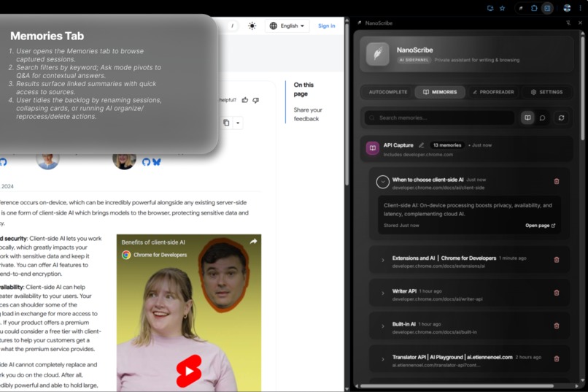This screenshot has height=392, width=588.
Task: Bookmark this page with the star icon
Action: (x=502, y=8)
